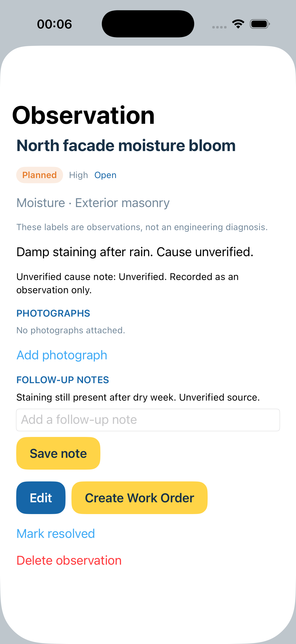The image size is (296, 644).
Task: Tap the North facade moisture bloom heading
Action: pyautogui.click(x=126, y=146)
